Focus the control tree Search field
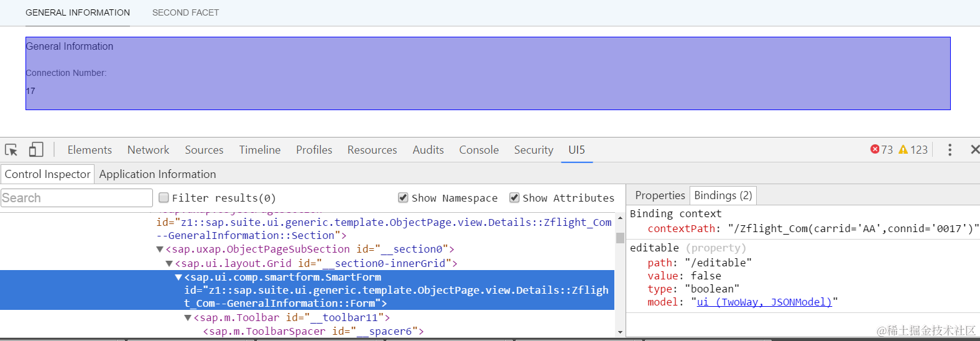Image resolution: width=980 pixels, height=341 pixels. click(x=76, y=198)
